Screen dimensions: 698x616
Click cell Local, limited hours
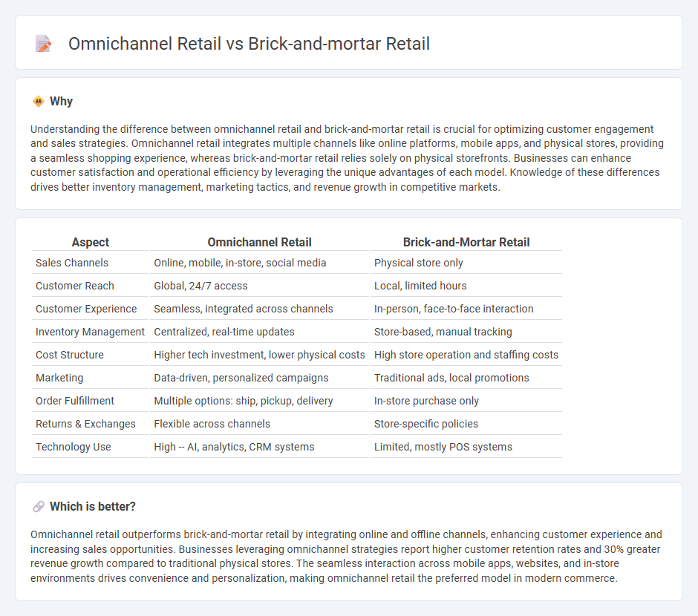[x=420, y=286]
